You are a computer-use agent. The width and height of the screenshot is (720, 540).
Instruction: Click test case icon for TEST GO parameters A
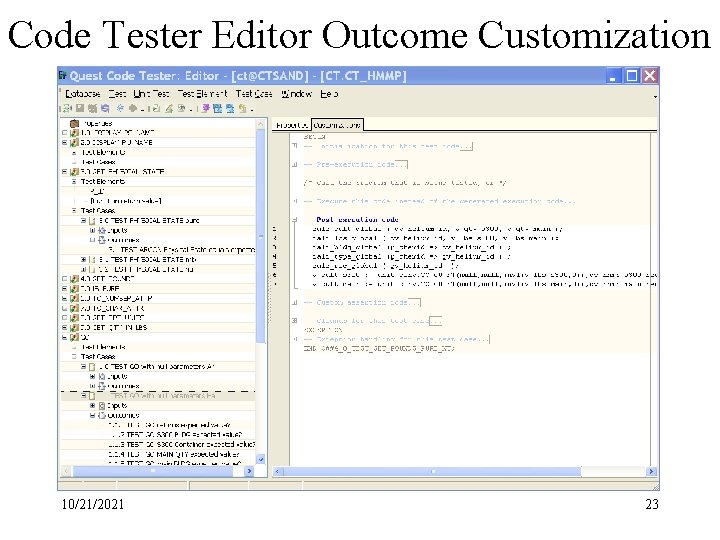pos(92,366)
